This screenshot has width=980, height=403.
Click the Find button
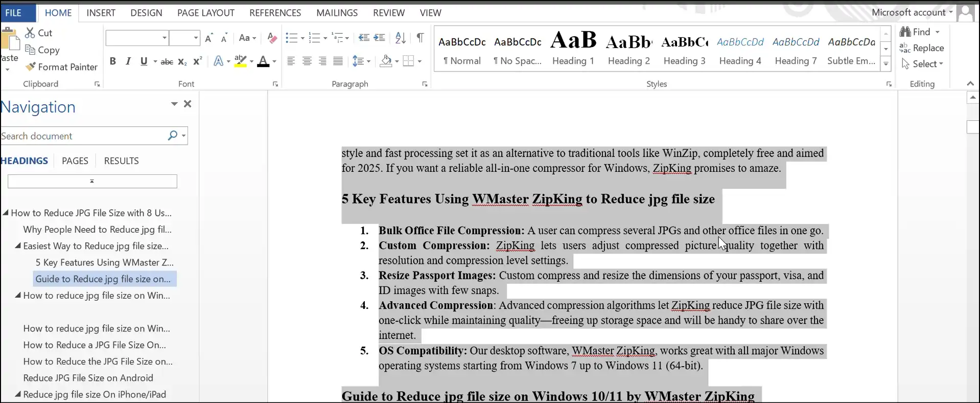[915, 32]
